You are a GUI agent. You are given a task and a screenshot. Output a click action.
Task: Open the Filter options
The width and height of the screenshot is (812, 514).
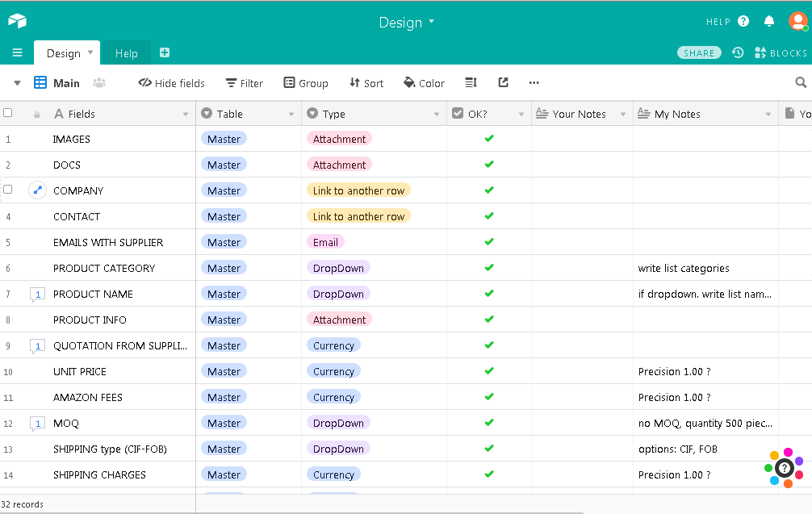tap(244, 82)
